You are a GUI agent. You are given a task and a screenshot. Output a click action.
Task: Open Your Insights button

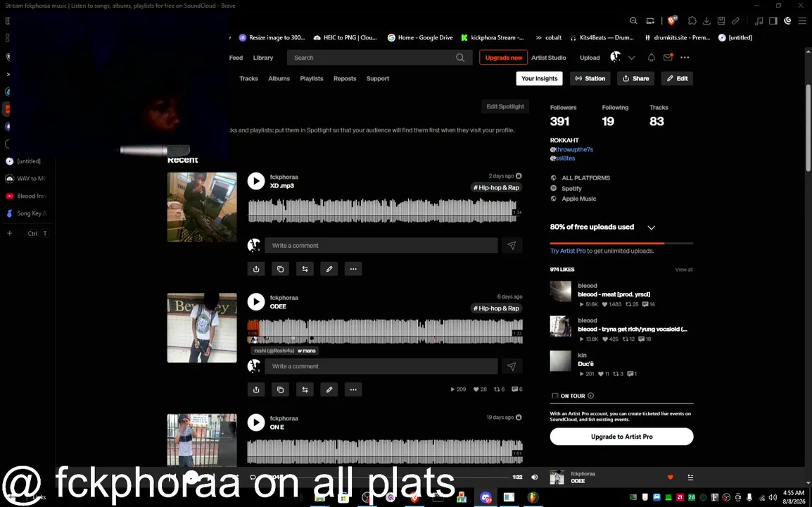coord(539,78)
